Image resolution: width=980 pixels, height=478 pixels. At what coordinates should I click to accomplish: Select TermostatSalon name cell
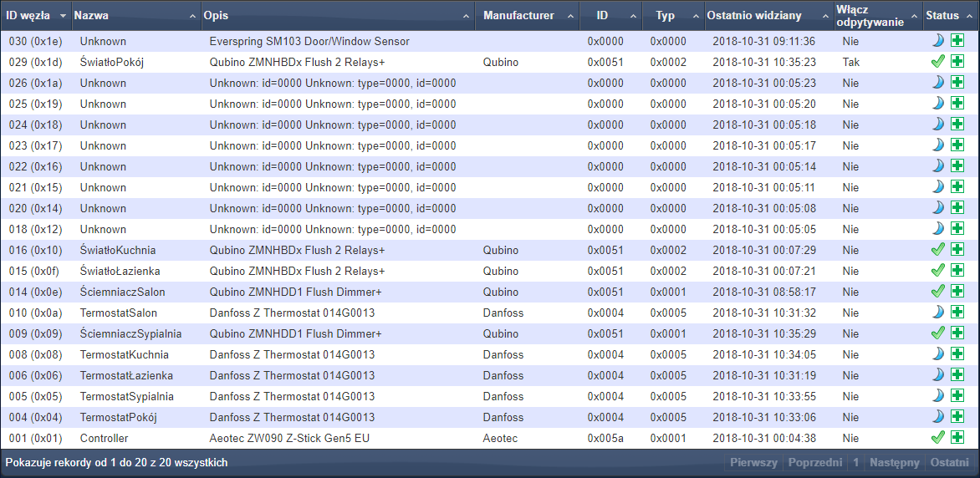click(118, 313)
